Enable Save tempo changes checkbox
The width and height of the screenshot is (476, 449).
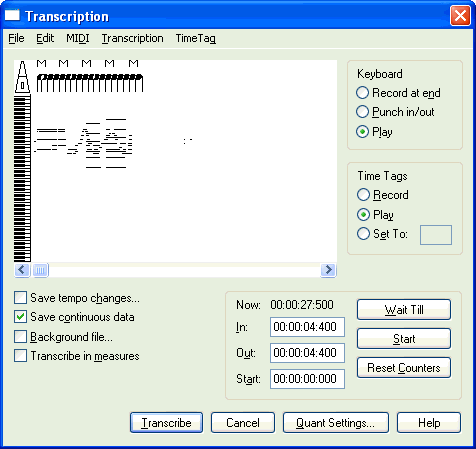pyautogui.click(x=20, y=298)
